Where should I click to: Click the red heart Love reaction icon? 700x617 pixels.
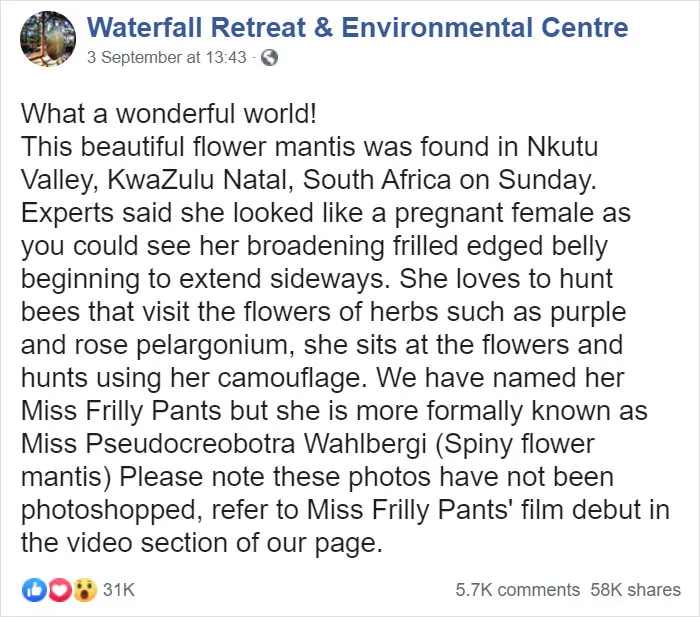pyautogui.click(x=59, y=590)
